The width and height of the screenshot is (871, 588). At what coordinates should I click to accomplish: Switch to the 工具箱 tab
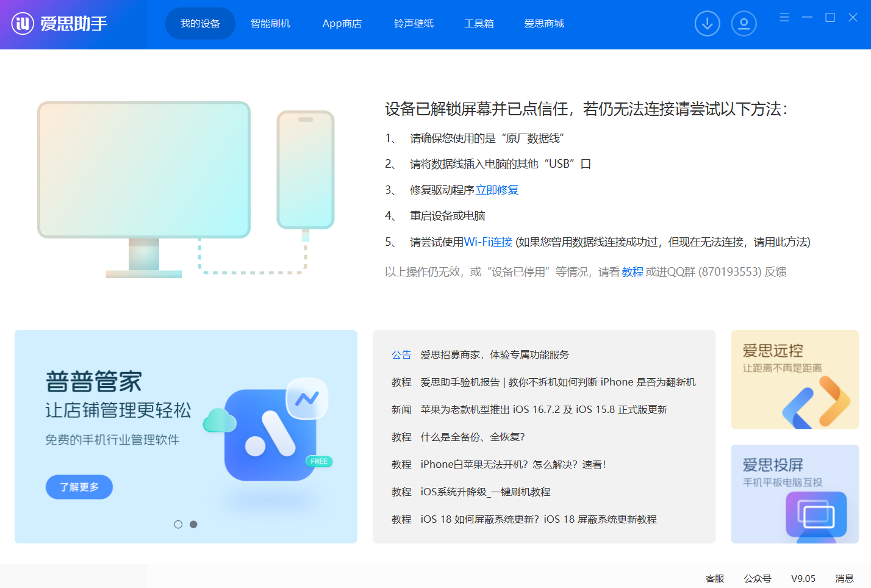pyautogui.click(x=478, y=24)
